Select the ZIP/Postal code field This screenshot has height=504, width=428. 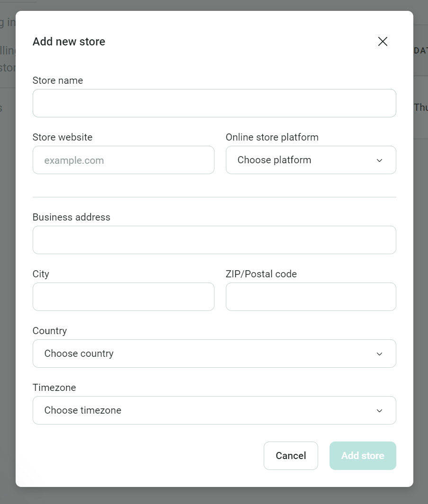[x=311, y=297]
